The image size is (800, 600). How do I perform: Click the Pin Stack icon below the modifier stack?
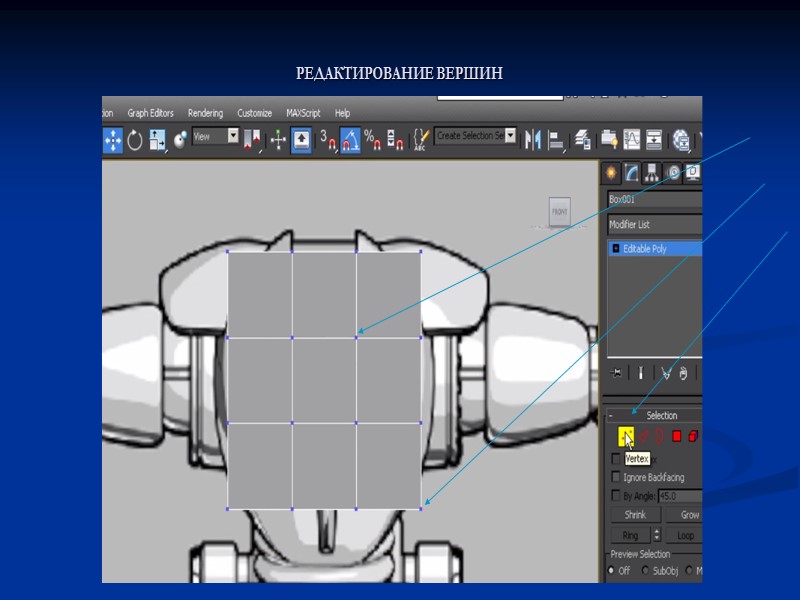tap(617, 373)
